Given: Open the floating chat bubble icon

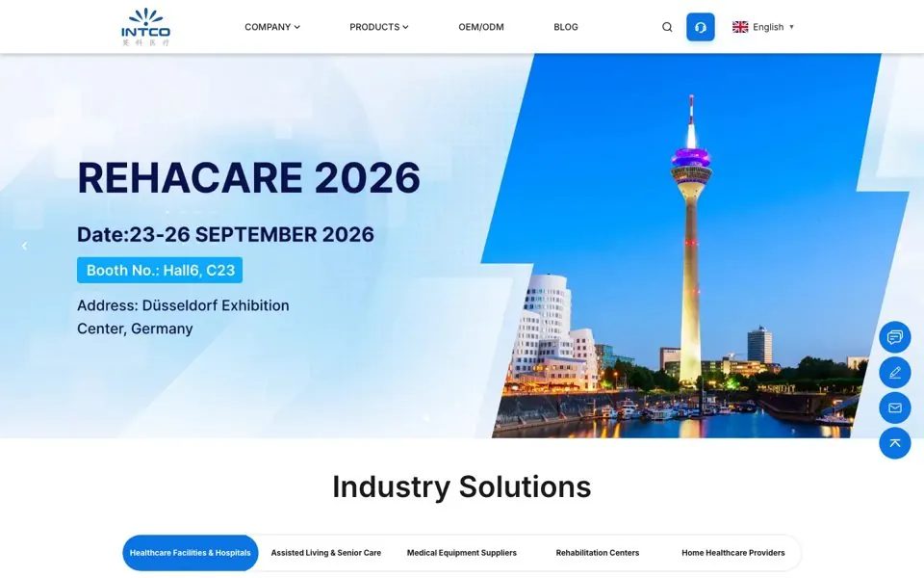Looking at the screenshot, I should [x=894, y=337].
